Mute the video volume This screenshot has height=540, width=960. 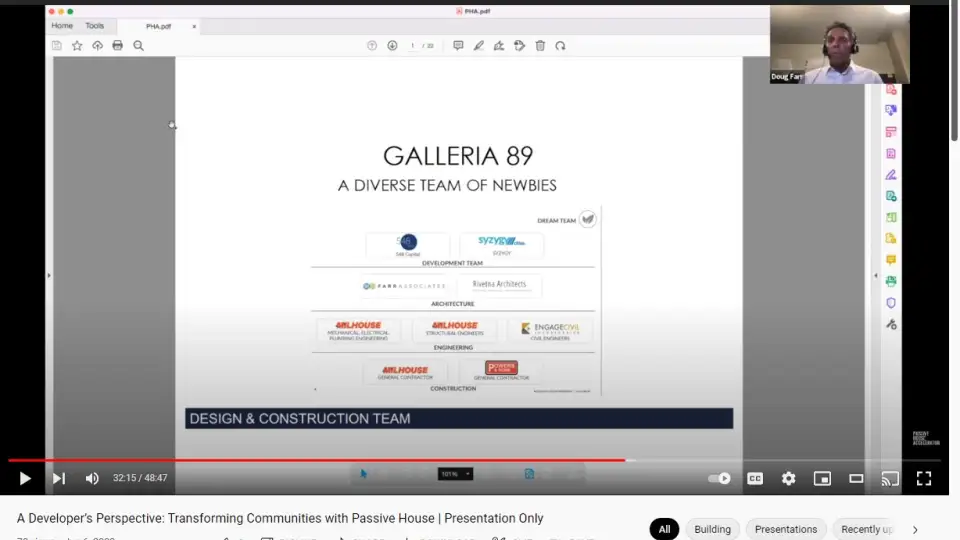pos(92,479)
